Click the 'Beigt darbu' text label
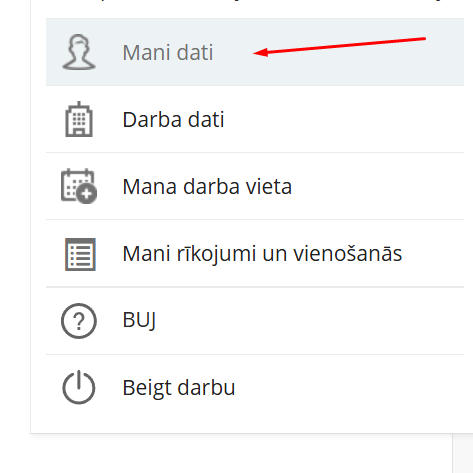The image size is (473, 473). (179, 388)
